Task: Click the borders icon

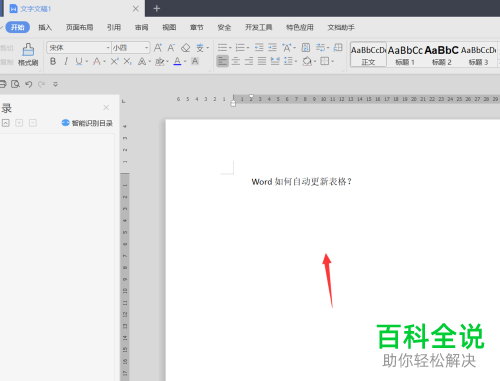Action: point(325,61)
